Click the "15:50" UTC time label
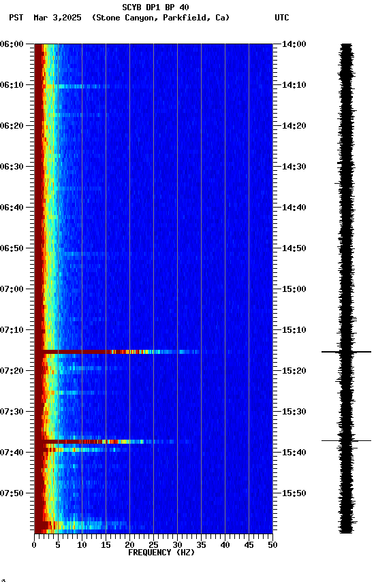376x588 pixels. coord(294,493)
